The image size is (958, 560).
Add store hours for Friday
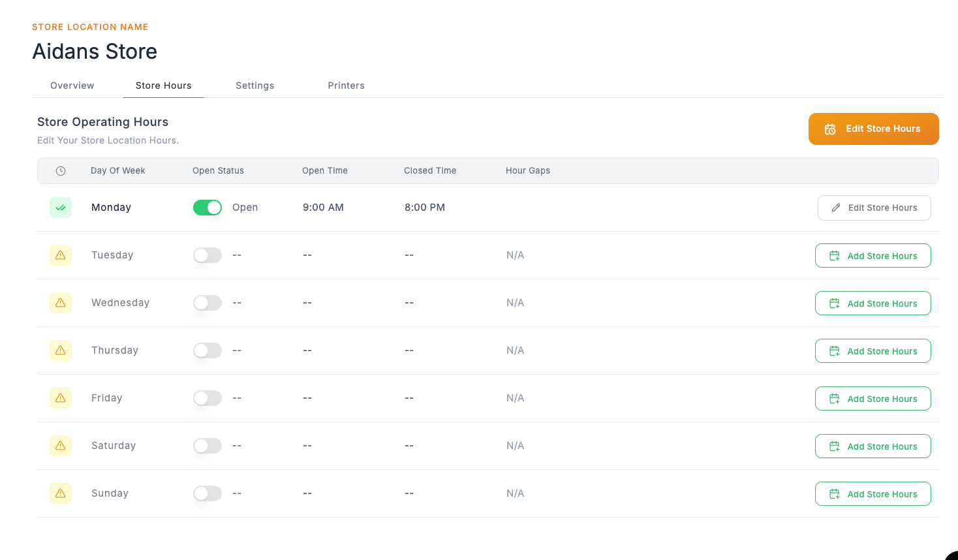coord(873,398)
